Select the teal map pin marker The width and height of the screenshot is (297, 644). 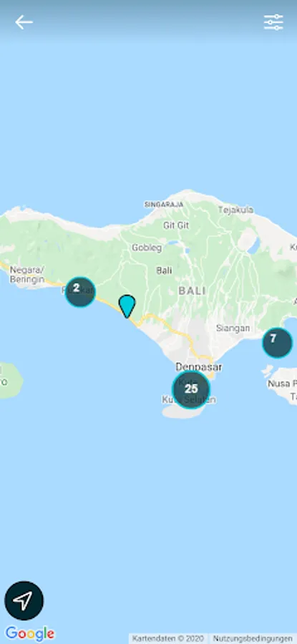coord(127,306)
